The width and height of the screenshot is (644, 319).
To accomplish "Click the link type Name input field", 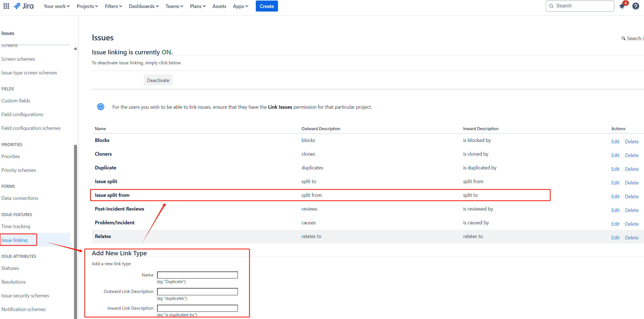I will 197,275.
